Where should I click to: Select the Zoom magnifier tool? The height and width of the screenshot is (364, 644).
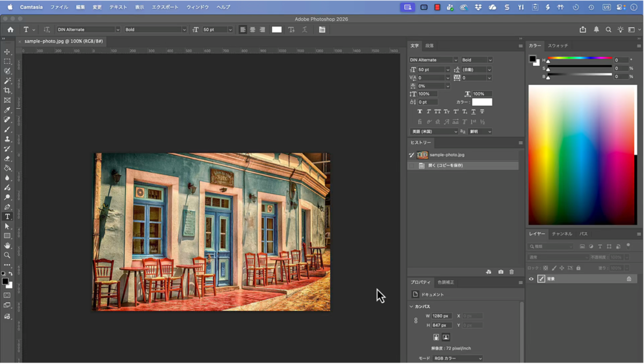[7, 255]
